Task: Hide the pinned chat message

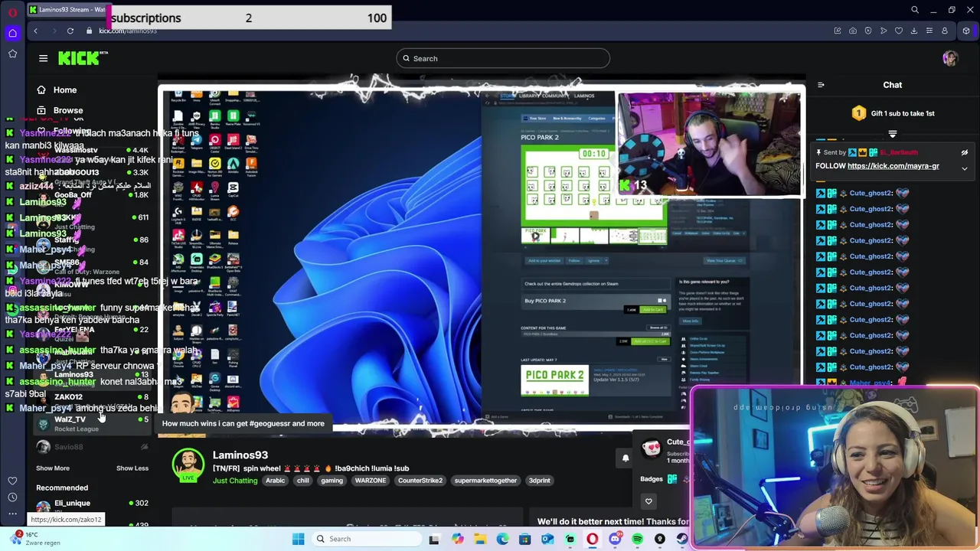Action: pyautogui.click(x=965, y=152)
